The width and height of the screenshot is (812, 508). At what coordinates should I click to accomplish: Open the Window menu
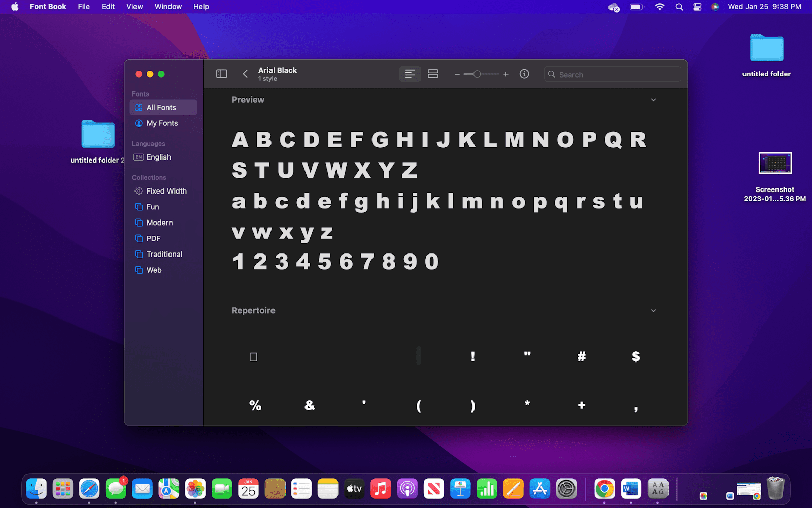tap(168, 7)
